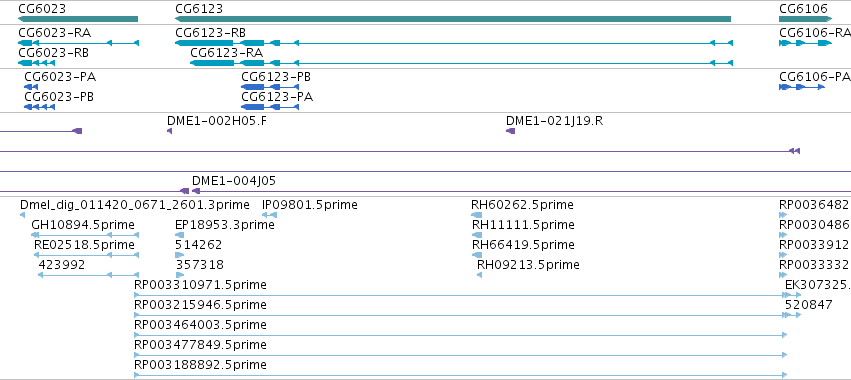This screenshot has height=380, width=851.
Task: Select the CG6123 gene bar
Action: (x=453, y=19)
